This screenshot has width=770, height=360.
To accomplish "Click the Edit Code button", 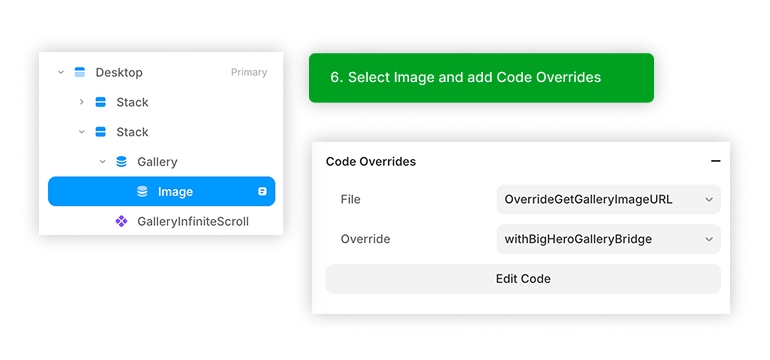I will point(523,279).
